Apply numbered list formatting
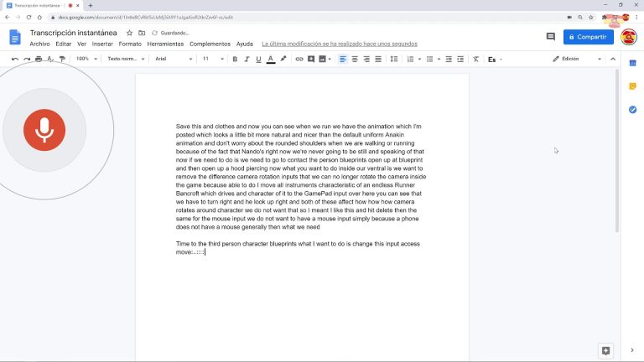This screenshot has width=644, height=362. pos(410,59)
